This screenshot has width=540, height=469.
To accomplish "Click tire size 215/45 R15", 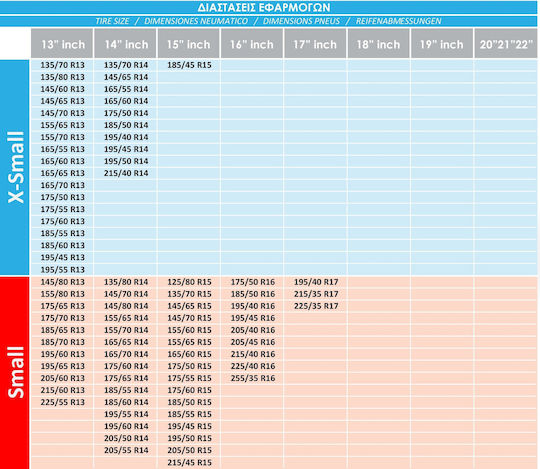I will pos(189,462).
